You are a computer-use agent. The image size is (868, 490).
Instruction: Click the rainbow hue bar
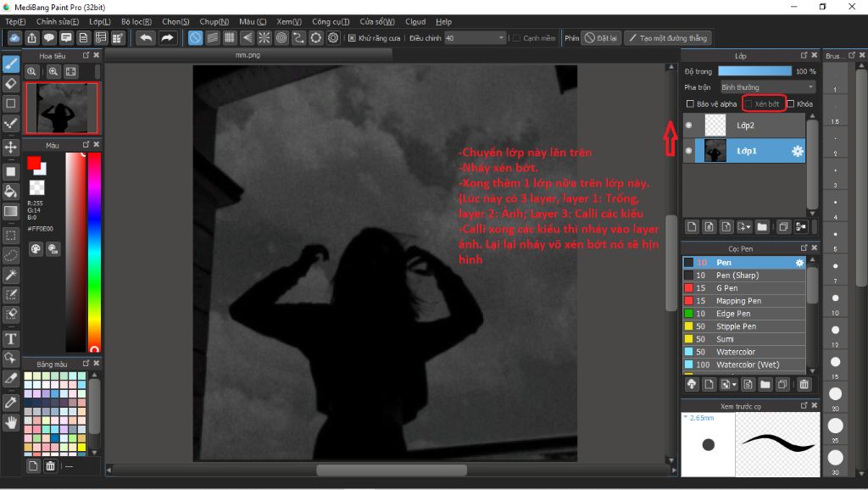point(95,252)
